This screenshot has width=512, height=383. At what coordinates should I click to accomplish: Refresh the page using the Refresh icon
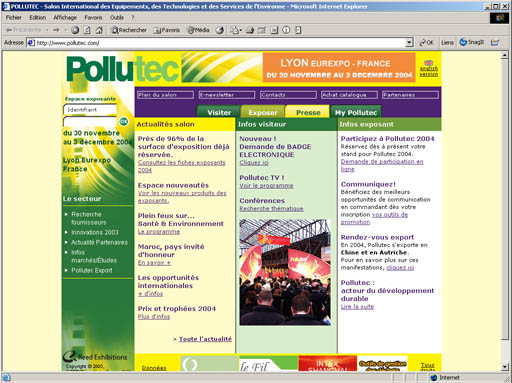(87, 30)
